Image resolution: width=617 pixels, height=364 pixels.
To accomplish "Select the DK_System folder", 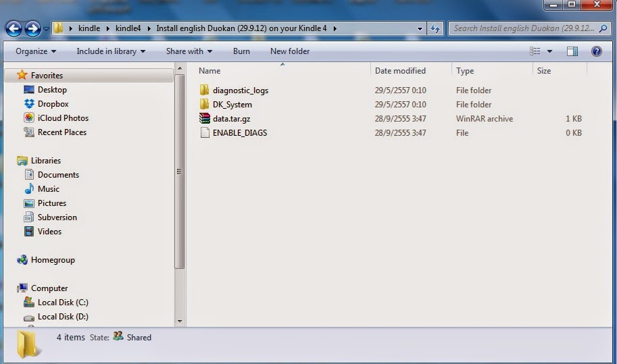I will click(232, 105).
